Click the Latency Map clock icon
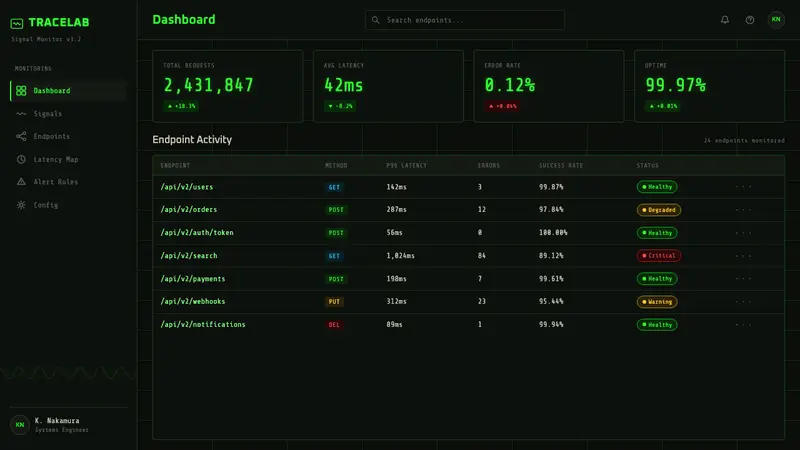The width and height of the screenshot is (800, 450). pyautogui.click(x=21, y=159)
